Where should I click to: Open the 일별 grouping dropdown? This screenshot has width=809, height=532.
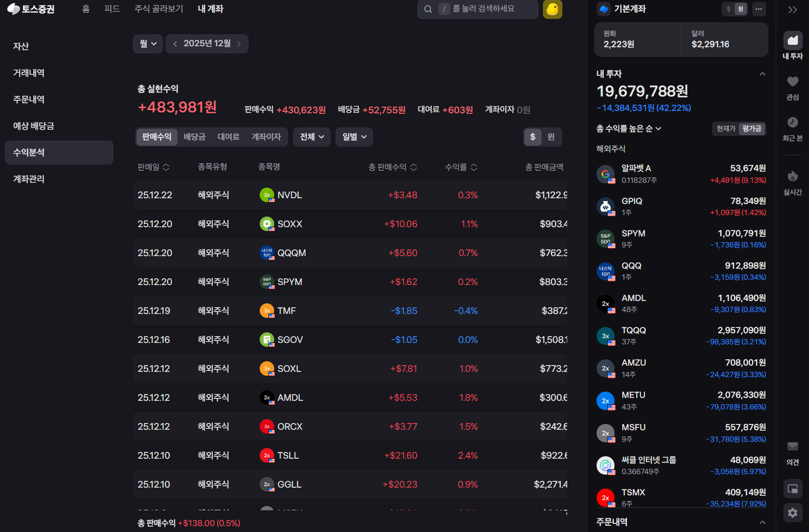354,137
